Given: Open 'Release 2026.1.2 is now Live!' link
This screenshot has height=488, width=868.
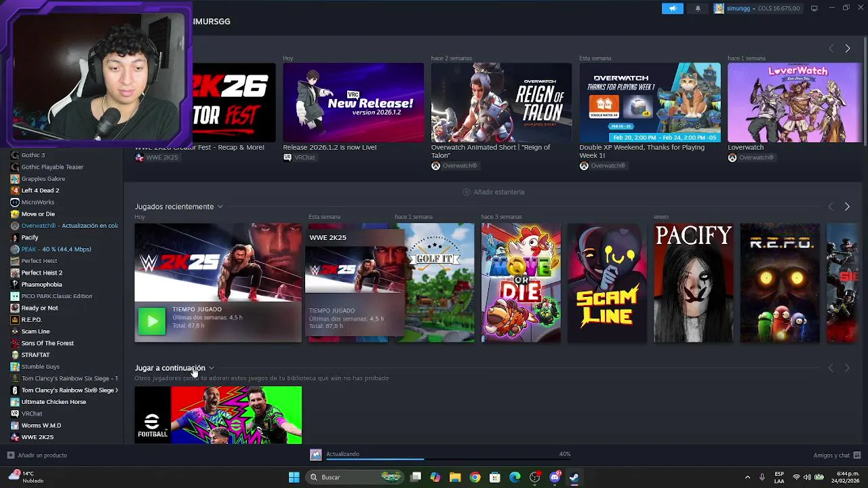Looking at the screenshot, I should click(x=330, y=147).
